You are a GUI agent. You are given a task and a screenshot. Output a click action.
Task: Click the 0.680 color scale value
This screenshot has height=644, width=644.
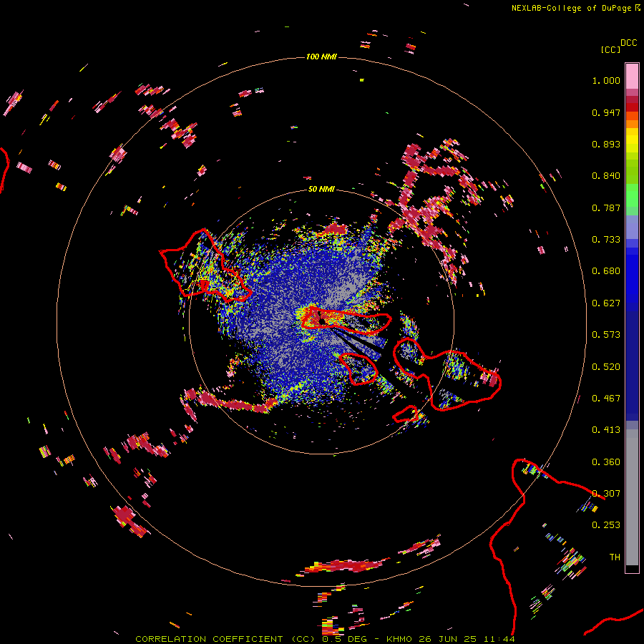pyautogui.click(x=606, y=271)
